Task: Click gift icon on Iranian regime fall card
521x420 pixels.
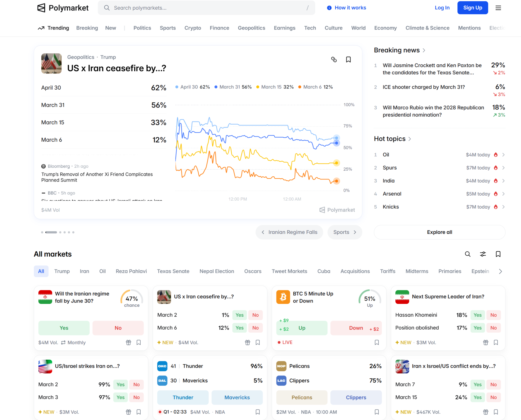Action: pos(129,342)
